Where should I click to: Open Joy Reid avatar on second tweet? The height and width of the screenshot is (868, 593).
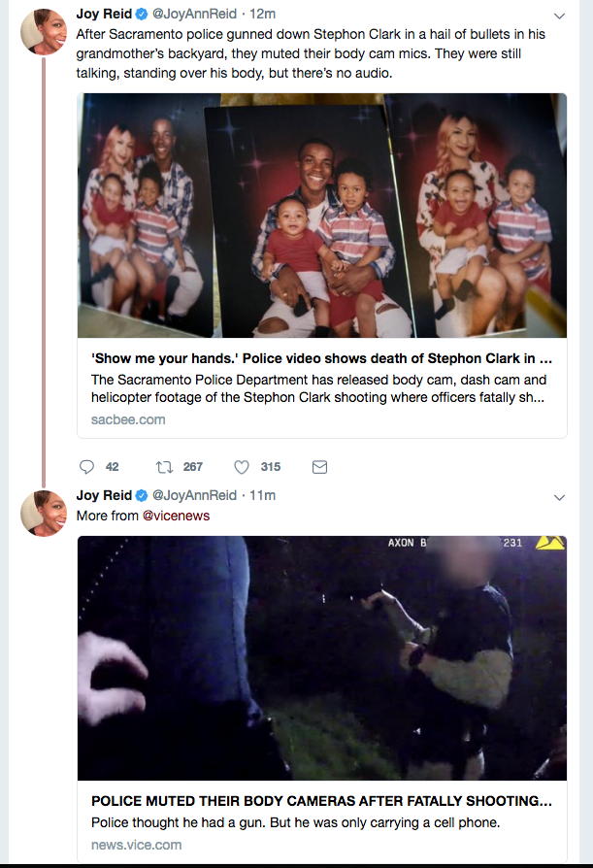click(x=44, y=514)
